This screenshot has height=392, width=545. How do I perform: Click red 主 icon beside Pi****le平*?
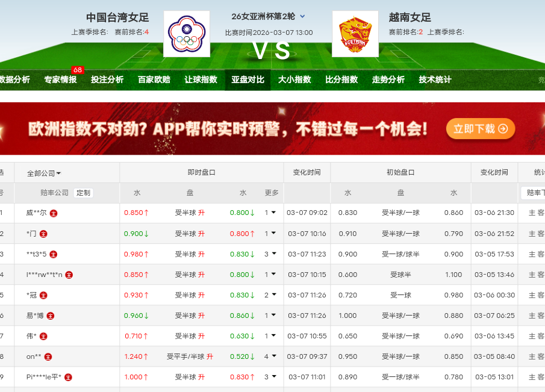point(69,378)
